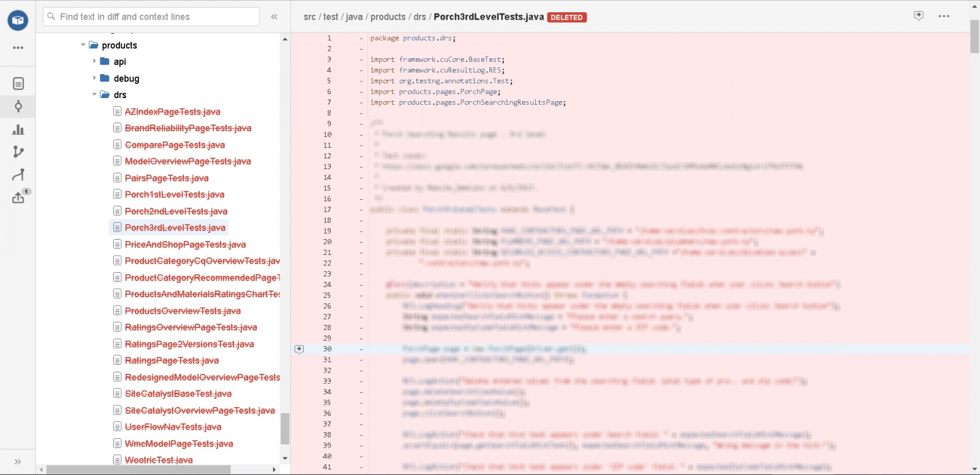Collapse the drs folder arrow

pyautogui.click(x=94, y=94)
